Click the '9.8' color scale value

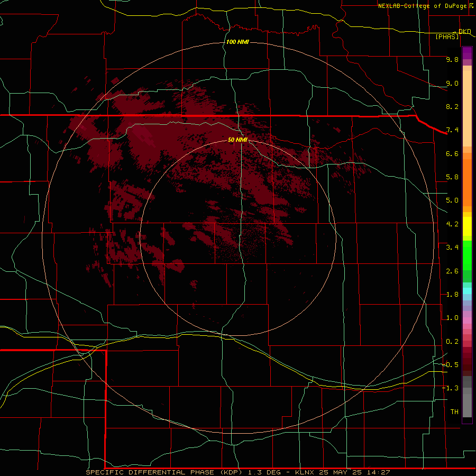pos(452,59)
